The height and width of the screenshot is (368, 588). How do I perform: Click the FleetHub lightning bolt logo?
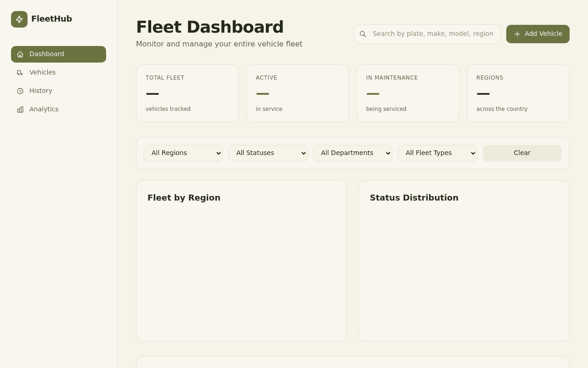pyautogui.click(x=19, y=19)
